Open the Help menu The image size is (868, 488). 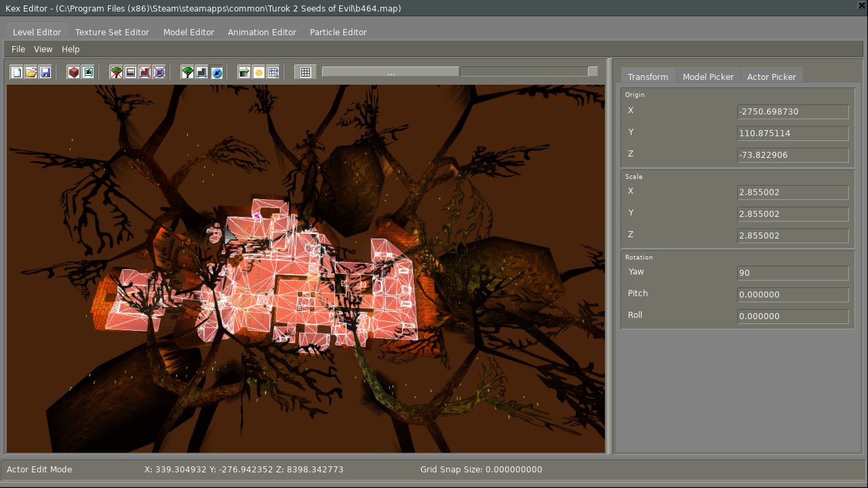[71, 49]
